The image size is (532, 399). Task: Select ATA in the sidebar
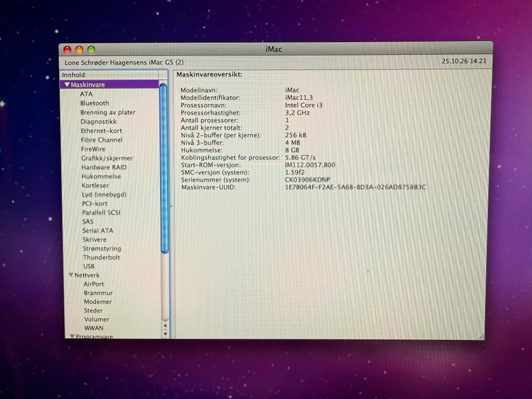(x=86, y=94)
